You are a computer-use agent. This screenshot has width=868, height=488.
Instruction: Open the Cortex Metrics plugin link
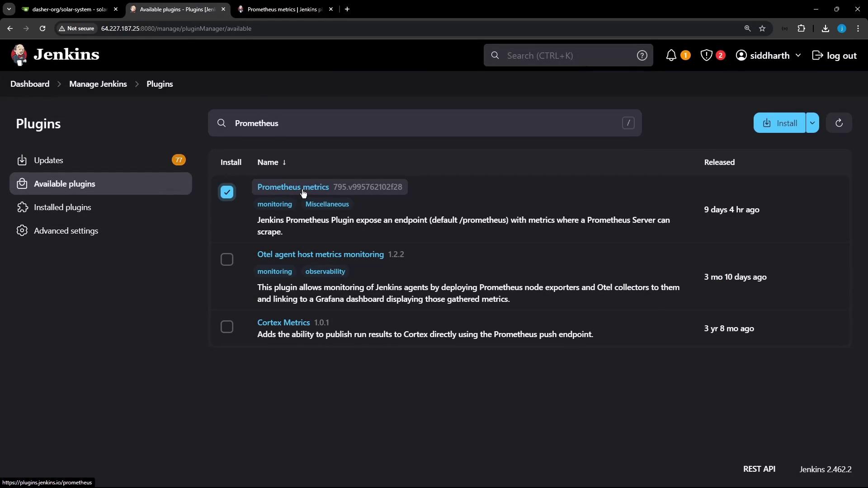point(283,323)
